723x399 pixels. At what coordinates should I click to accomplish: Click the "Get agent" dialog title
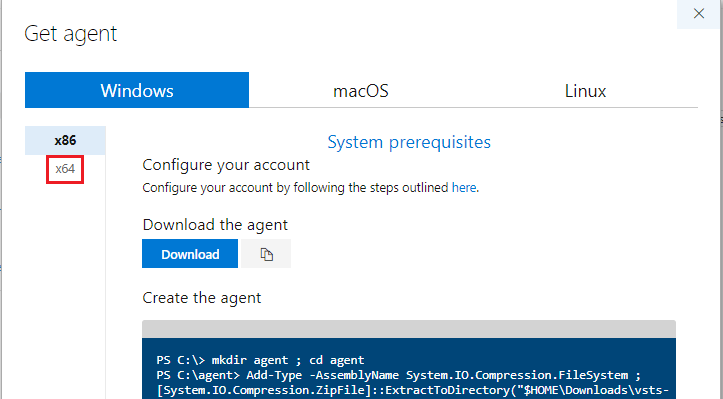coord(71,34)
